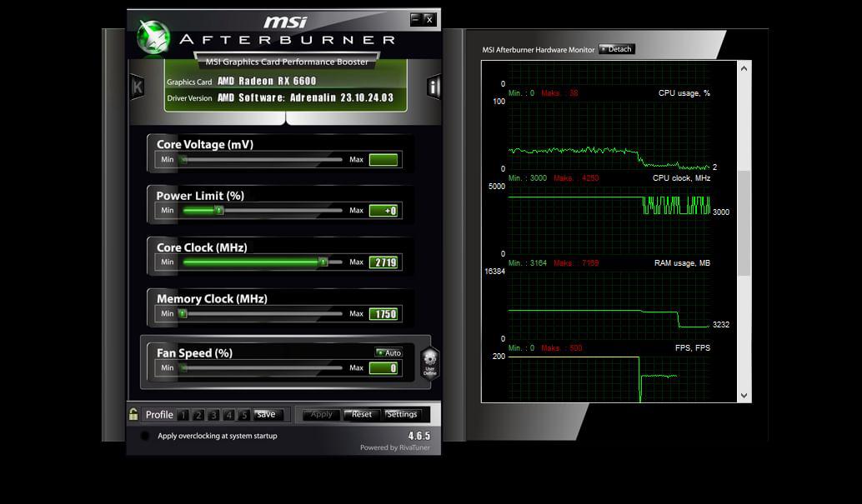
Task: Enable apply overclocking at system startup
Action: click(x=144, y=436)
